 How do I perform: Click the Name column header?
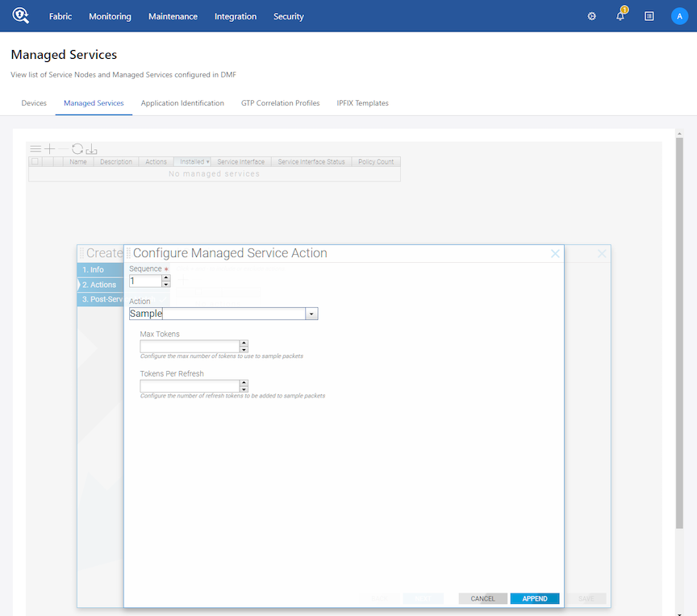(78, 162)
